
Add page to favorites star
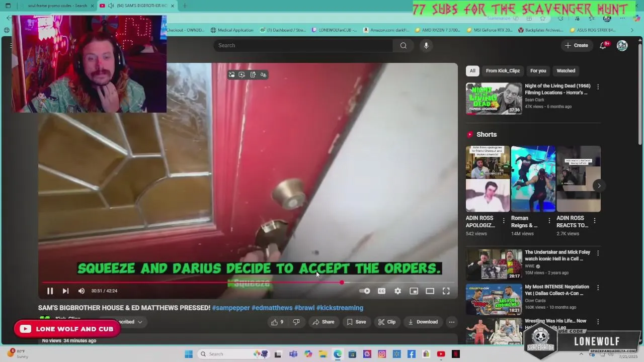click(542, 18)
